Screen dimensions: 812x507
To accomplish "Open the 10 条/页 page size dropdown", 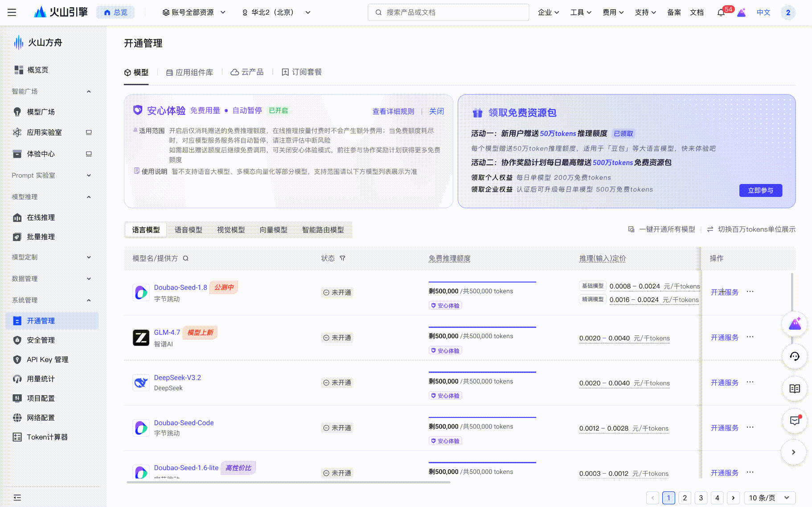I will click(769, 498).
